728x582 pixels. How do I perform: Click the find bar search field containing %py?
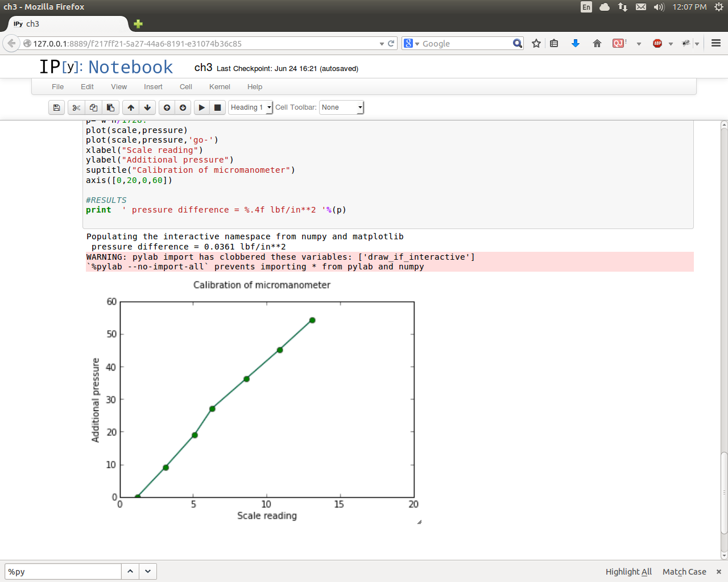[x=63, y=572]
